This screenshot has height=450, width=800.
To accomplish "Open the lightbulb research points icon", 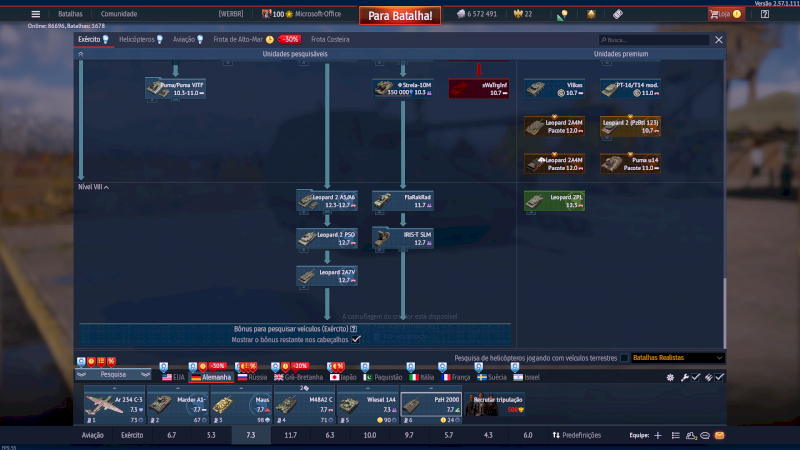I will coord(562,15).
